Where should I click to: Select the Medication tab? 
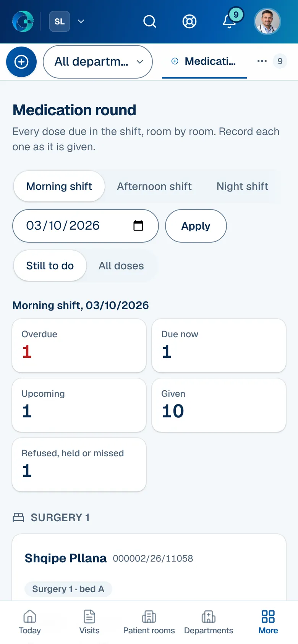[204, 61]
